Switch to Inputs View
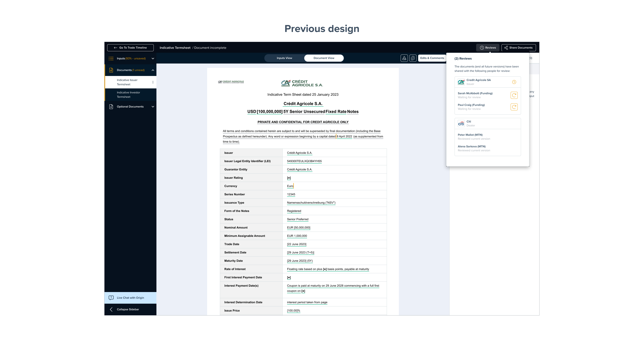 (x=284, y=58)
